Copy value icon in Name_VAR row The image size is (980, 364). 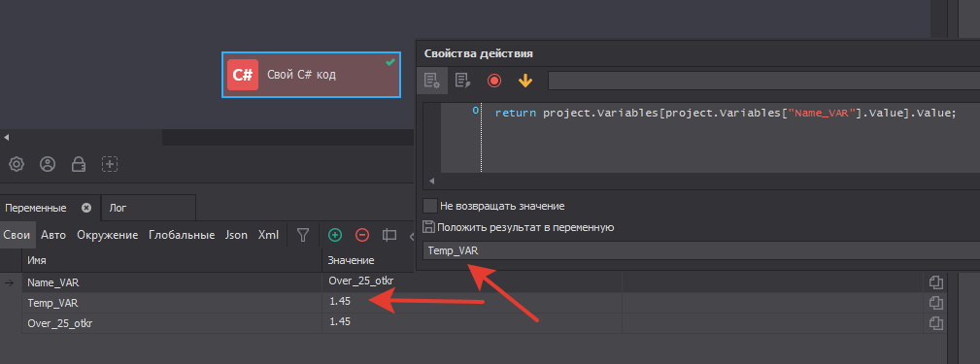[935, 282]
